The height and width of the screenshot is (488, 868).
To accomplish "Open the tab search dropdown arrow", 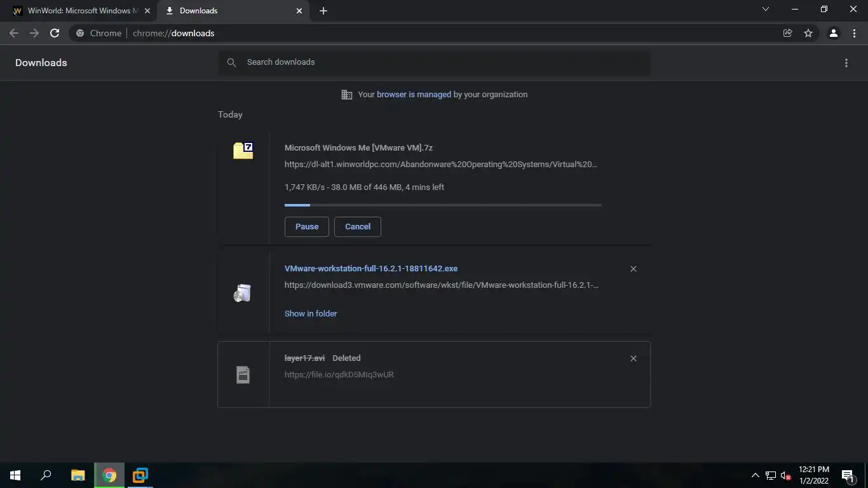I will coord(766,10).
